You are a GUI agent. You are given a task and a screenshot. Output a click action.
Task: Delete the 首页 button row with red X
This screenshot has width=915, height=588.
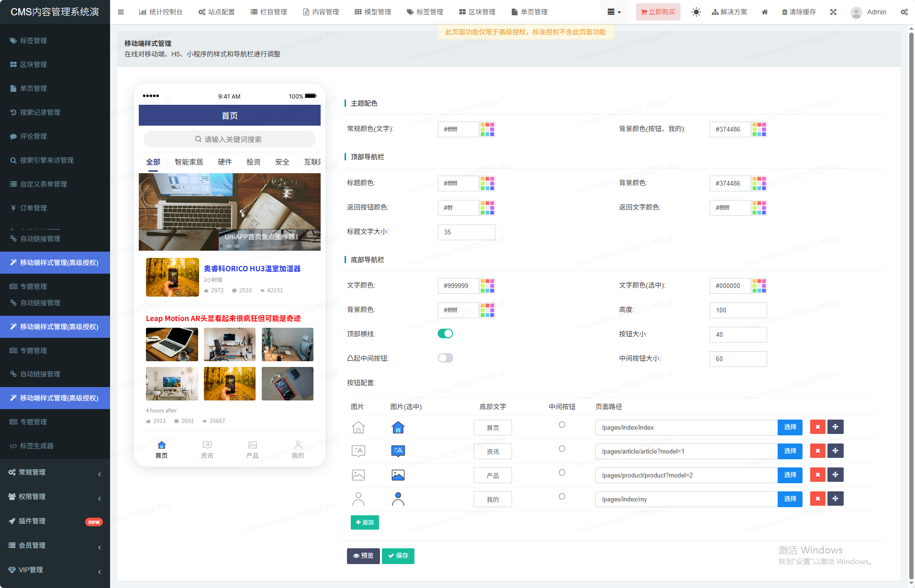(x=817, y=427)
